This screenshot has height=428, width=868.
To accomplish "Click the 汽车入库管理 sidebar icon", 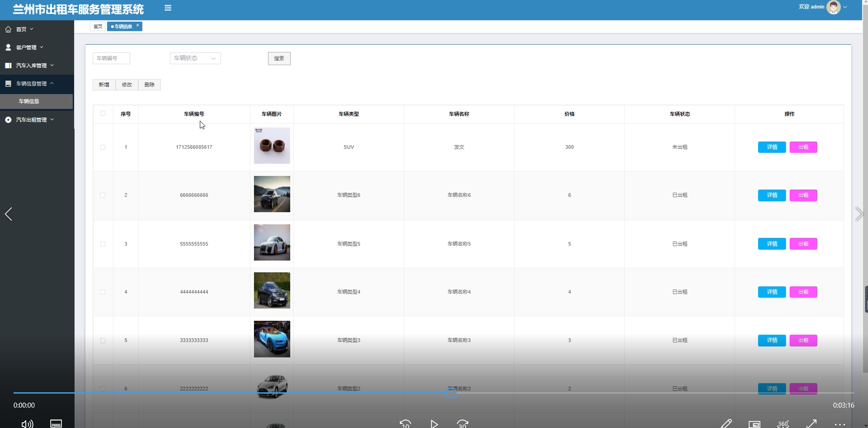I will pos(8,66).
